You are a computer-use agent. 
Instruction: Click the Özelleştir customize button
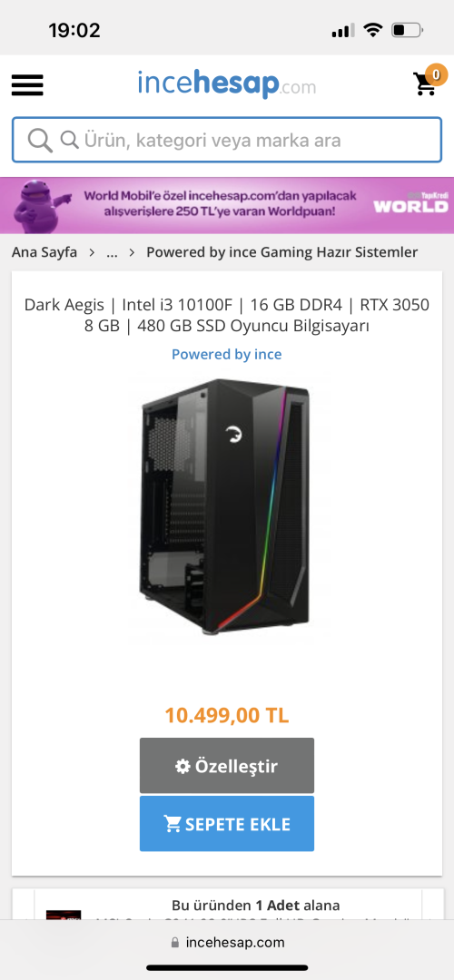tap(227, 766)
